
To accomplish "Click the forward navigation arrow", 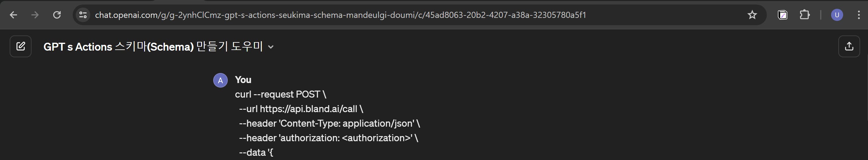I will click(35, 15).
